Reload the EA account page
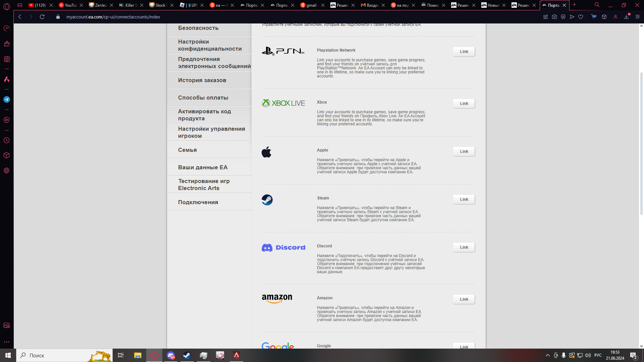The width and height of the screenshot is (644, 362). click(42, 17)
